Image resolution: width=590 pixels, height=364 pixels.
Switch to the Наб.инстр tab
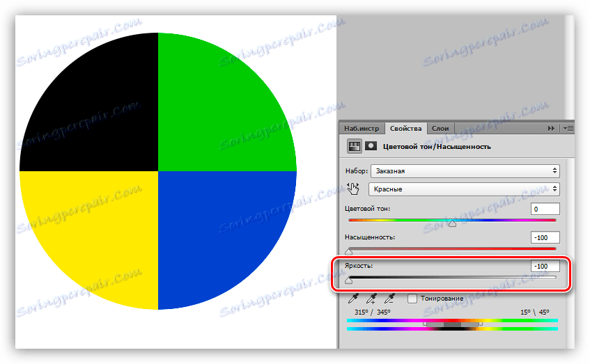click(362, 129)
